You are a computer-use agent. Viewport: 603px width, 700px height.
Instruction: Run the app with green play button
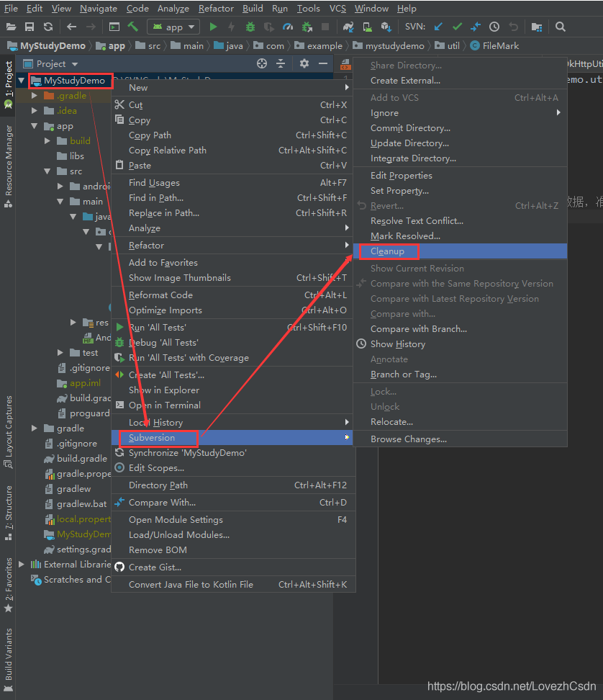tap(213, 27)
